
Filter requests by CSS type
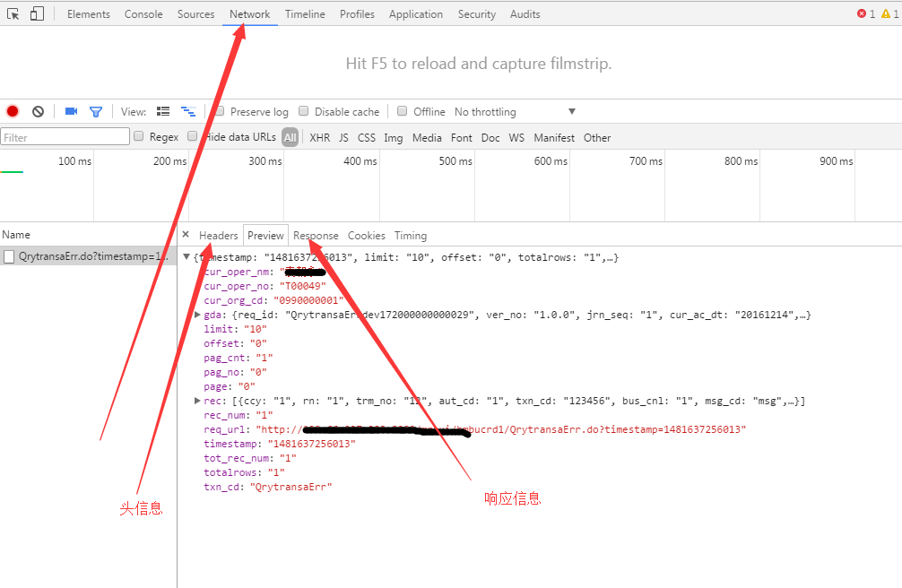(x=367, y=137)
